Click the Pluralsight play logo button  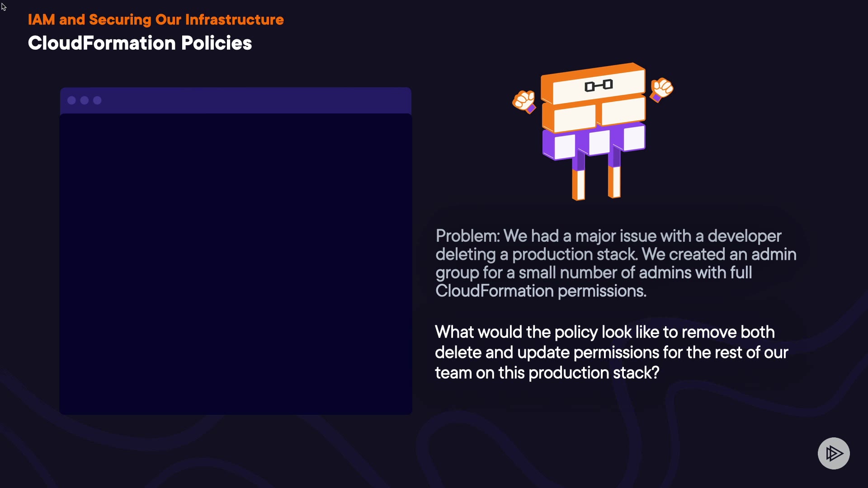click(834, 453)
